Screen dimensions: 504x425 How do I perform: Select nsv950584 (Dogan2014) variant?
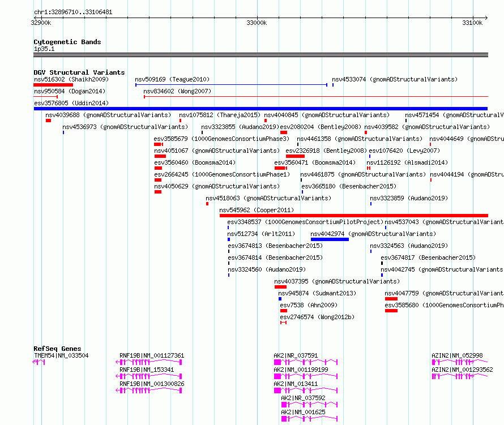point(70,91)
